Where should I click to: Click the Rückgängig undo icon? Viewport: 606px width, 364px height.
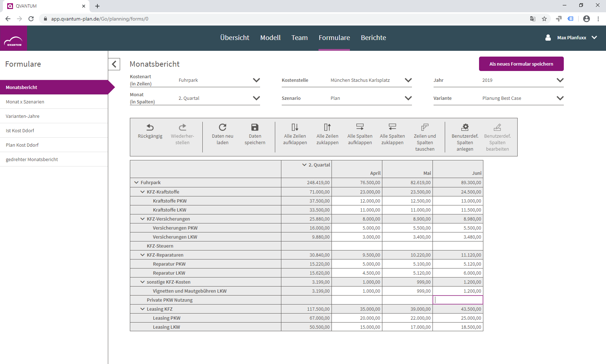(x=150, y=127)
